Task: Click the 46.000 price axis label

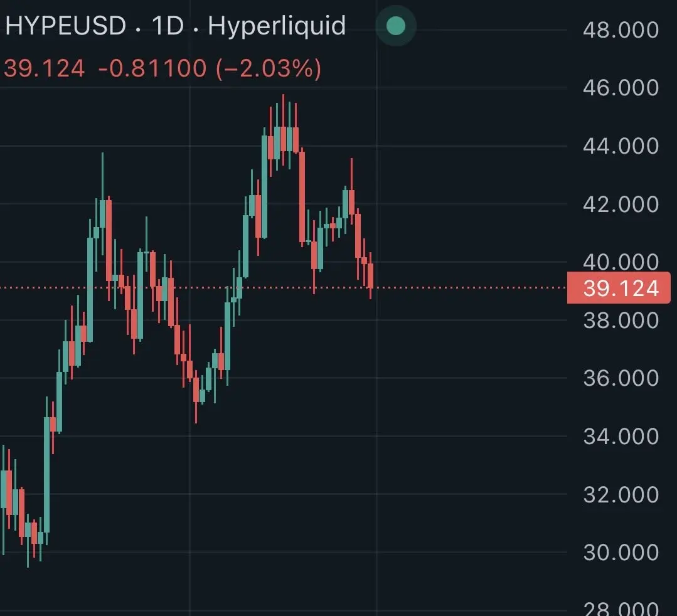Action: coord(621,88)
